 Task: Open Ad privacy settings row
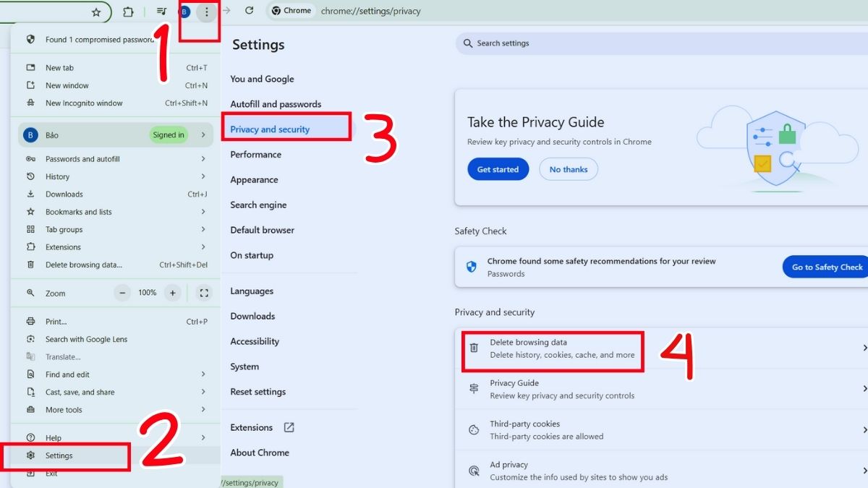(x=661, y=471)
